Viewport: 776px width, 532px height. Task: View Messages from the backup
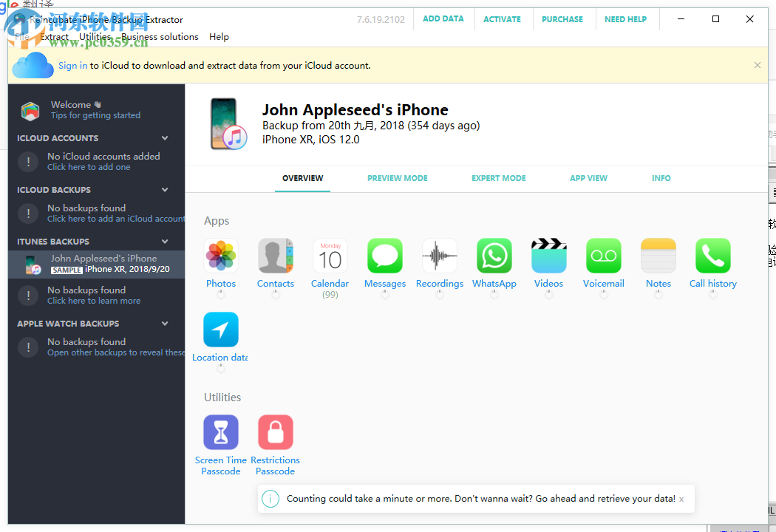click(x=384, y=256)
